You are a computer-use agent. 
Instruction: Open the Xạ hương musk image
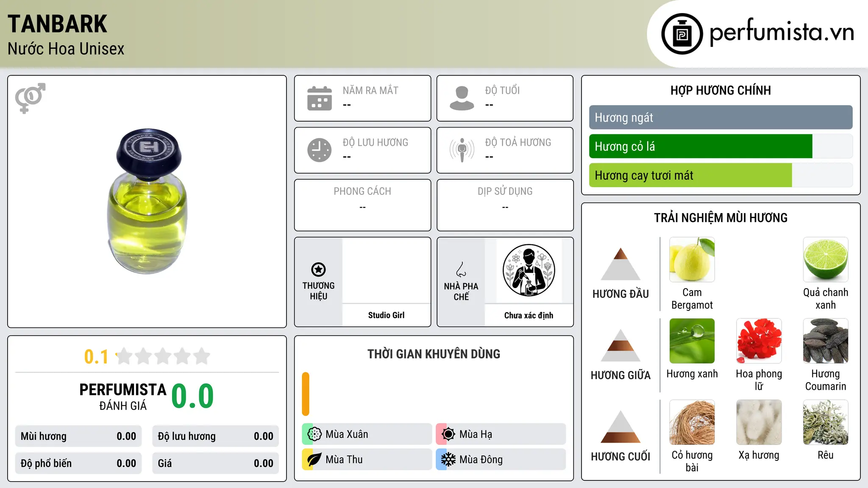pos(759,422)
